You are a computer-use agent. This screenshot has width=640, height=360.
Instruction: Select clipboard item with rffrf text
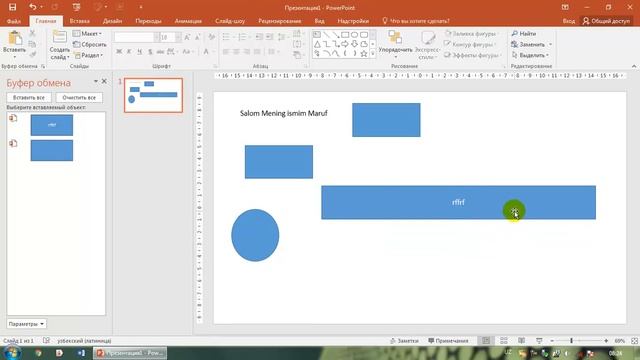[52, 125]
